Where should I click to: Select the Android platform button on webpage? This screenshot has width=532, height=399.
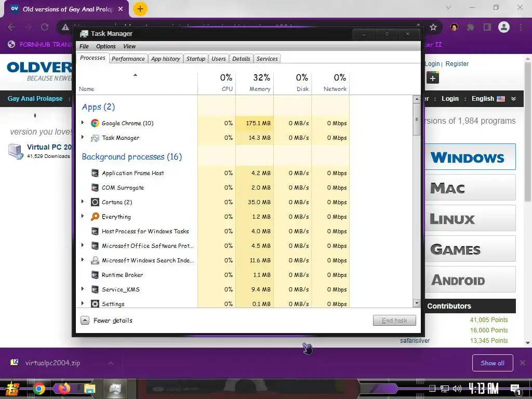click(x=470, y=279)
